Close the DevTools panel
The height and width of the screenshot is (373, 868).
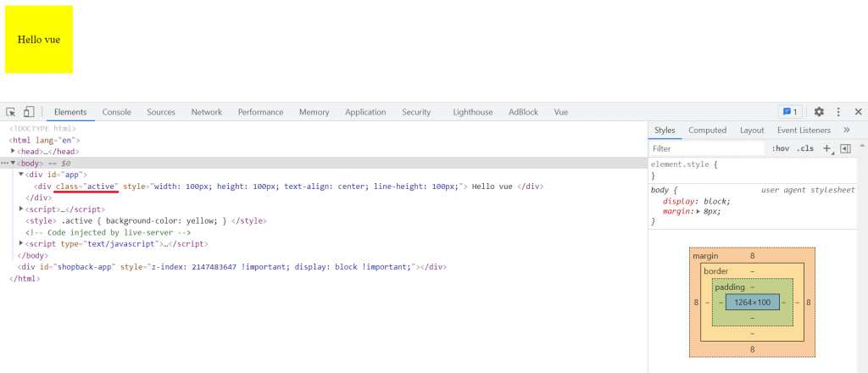click(x=858, y=112)
